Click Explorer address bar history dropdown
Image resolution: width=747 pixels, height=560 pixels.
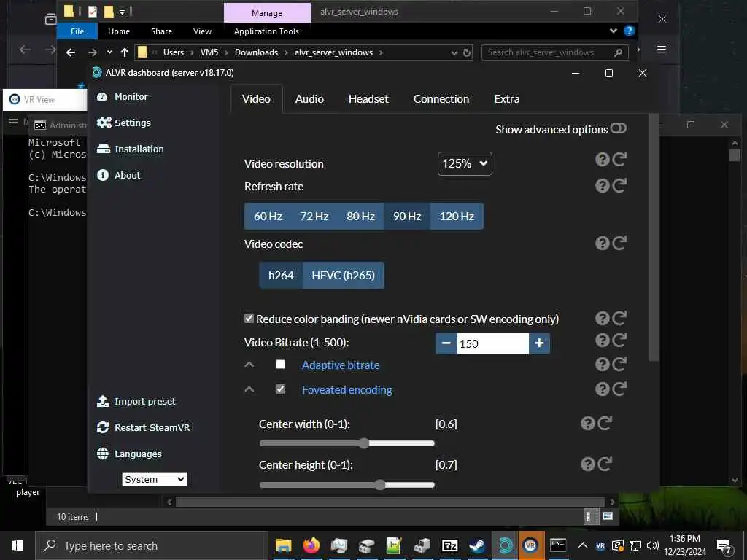(454, 52)
